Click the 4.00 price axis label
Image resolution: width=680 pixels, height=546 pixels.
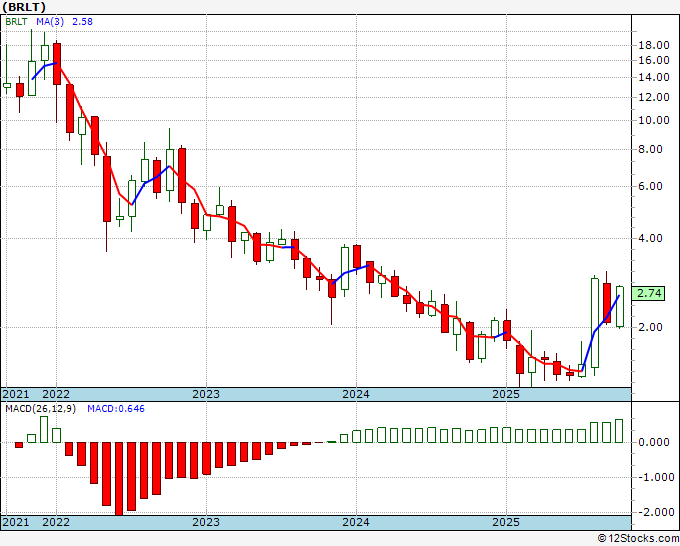tap(651, 239)
